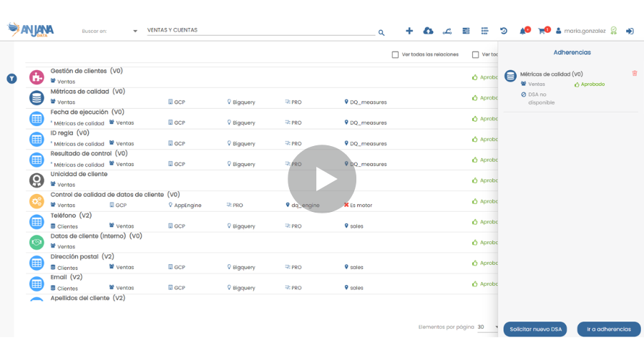Screen dimensions: 644x358
Task: Click the history clock icon
Action: pos(504,31)
